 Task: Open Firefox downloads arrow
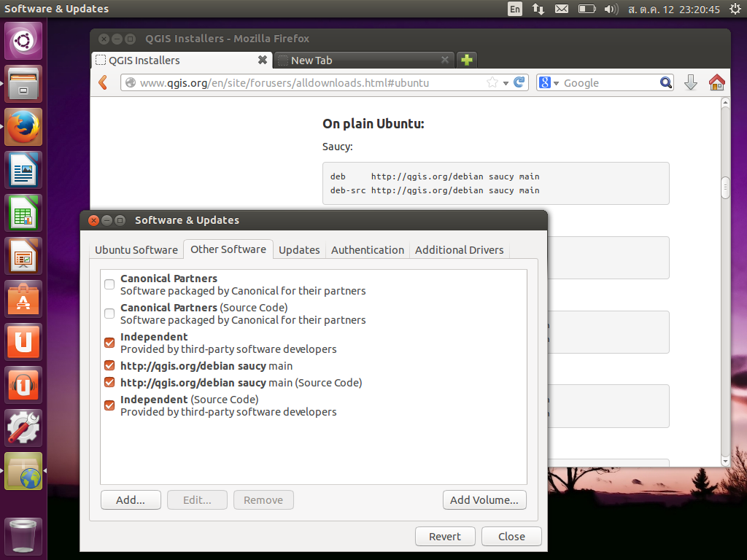tap(691, 82)
